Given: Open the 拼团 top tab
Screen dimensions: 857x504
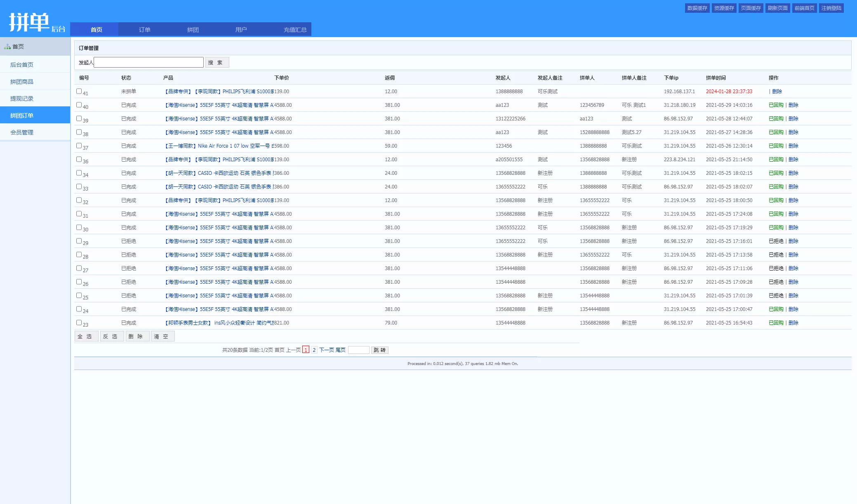Looking at the screenshot, I should tap(193, 30).
